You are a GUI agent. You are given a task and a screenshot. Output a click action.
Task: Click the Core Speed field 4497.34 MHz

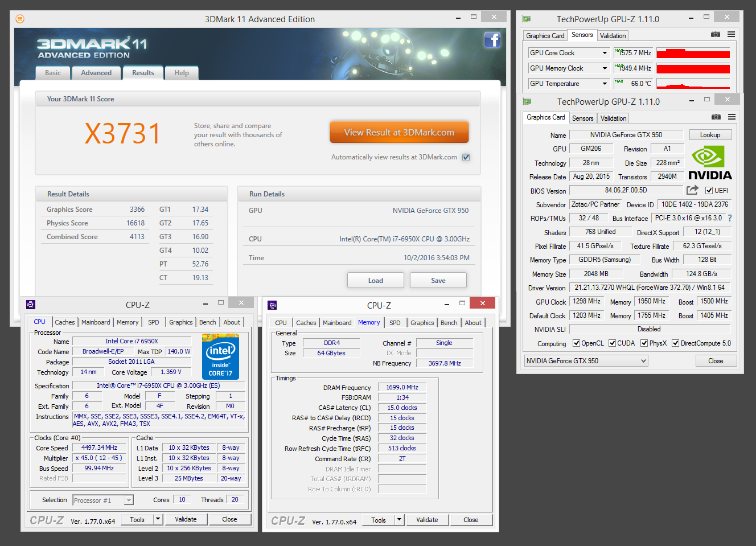pos(99,448)
